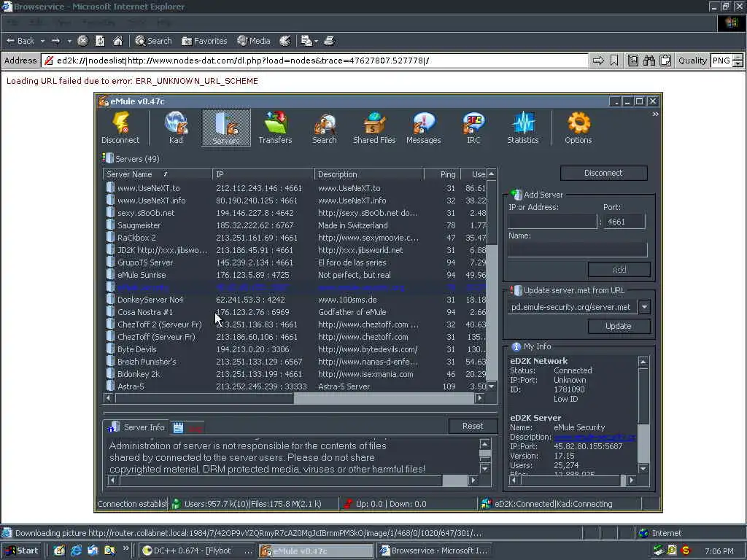Click the server Name input field

[578, 249]
